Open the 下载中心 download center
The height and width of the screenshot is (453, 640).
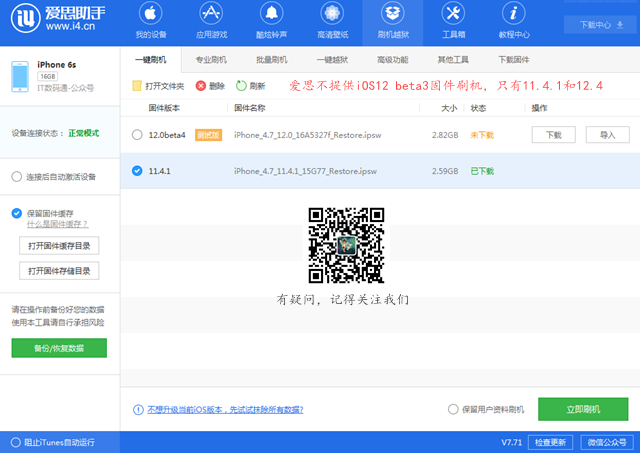[x=601, y=25]
